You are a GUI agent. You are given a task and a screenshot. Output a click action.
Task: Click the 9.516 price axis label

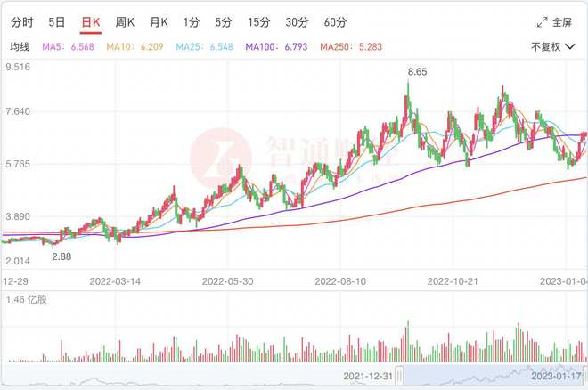[18, 67]
